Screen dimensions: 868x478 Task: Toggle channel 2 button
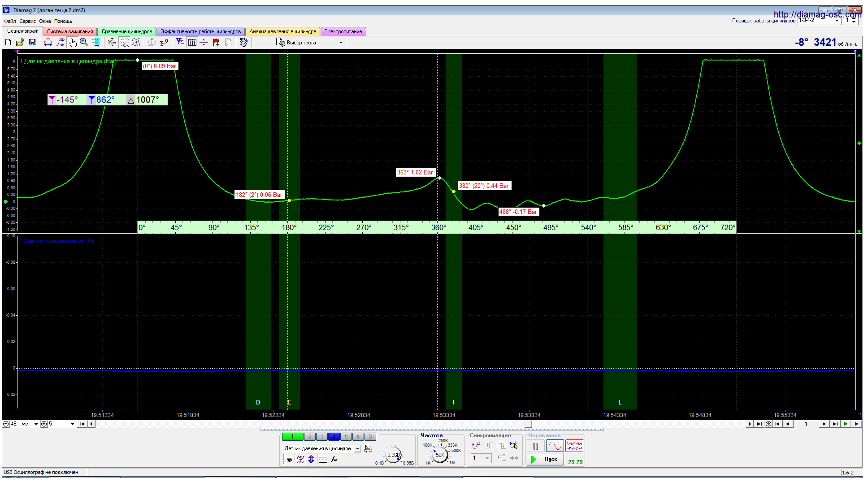tap(310, 437)
